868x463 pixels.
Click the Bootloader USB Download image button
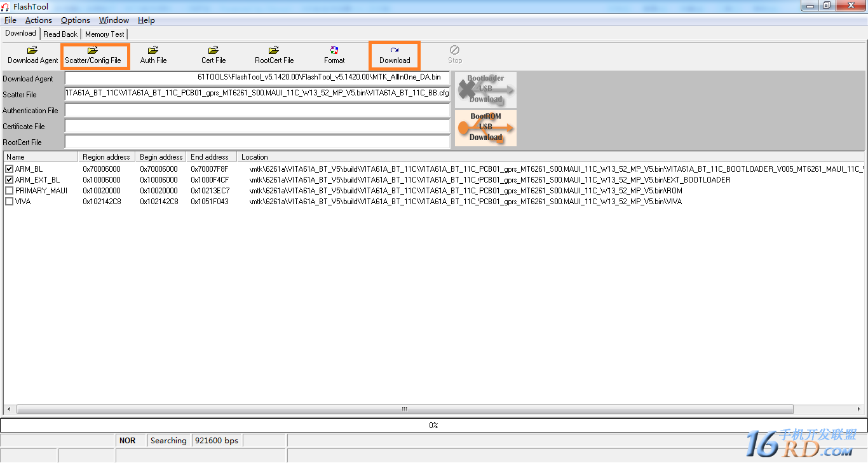(x=485, y=90)
